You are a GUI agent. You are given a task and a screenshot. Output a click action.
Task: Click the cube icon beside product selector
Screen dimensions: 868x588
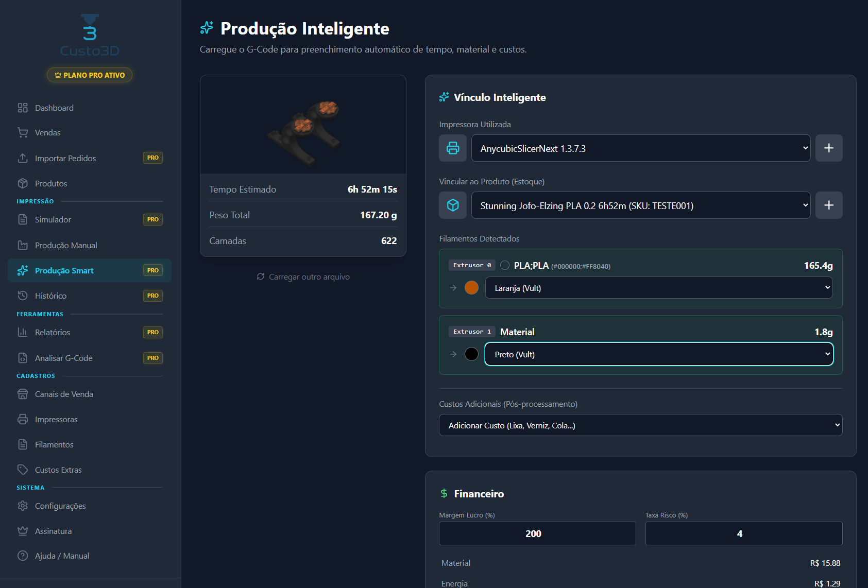coord(452,205)
